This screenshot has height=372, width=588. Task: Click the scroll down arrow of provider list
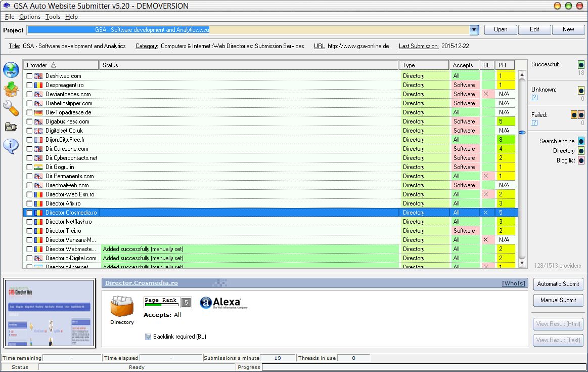[522, 263]
